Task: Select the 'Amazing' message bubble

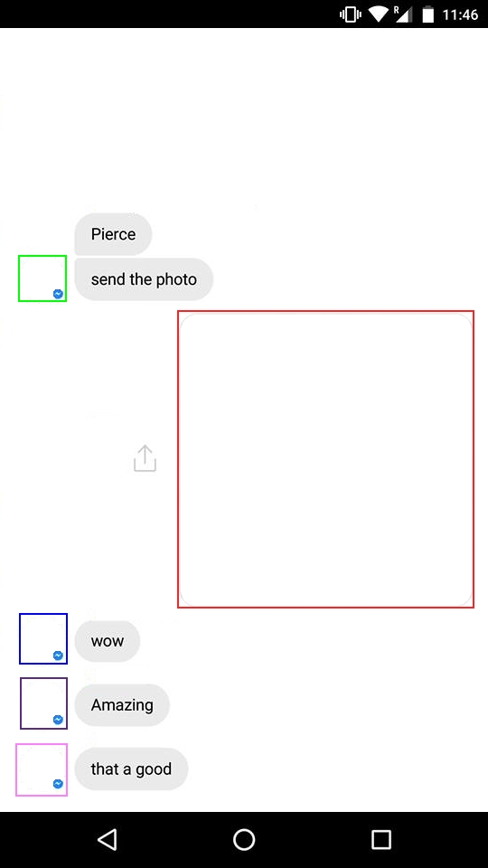Action: pyautogui.click(x=122, y=704)
